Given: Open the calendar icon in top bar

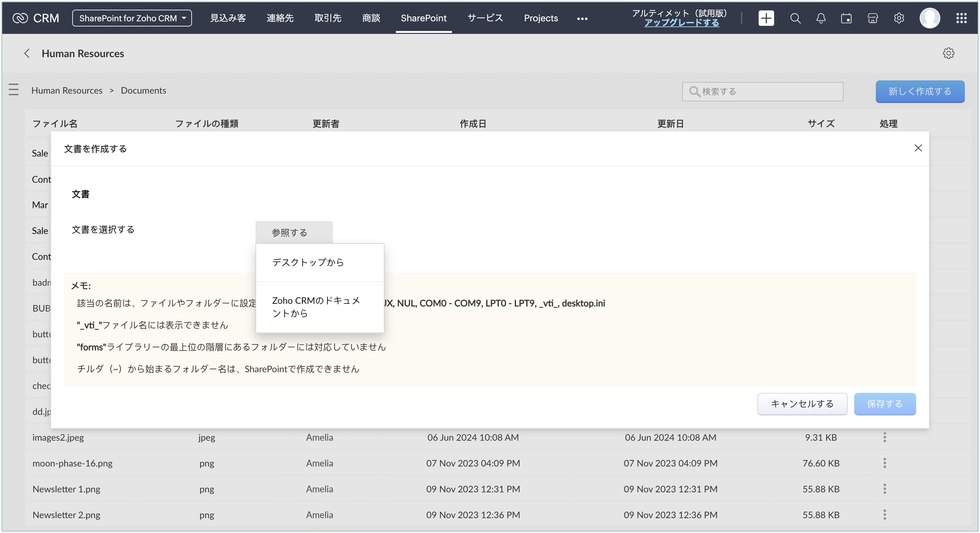Looking at the screenshot, I should pyautogui.click(x=846, y=18).
